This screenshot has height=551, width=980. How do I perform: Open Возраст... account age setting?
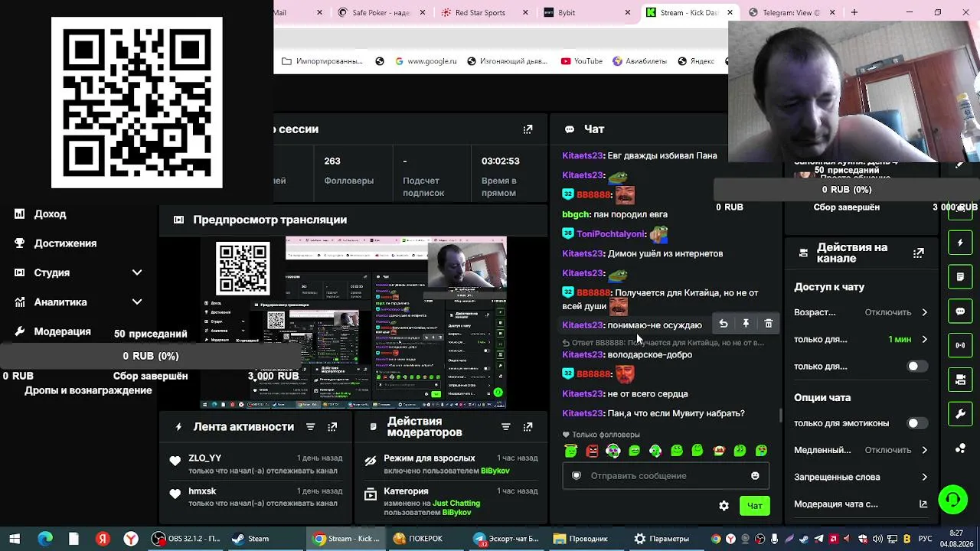(x=861, y=312)
